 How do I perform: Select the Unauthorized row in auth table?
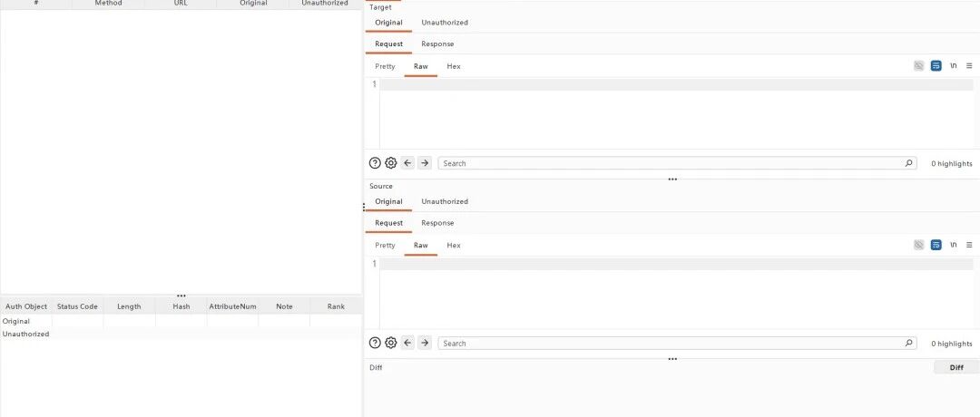(x=181, y=334)
